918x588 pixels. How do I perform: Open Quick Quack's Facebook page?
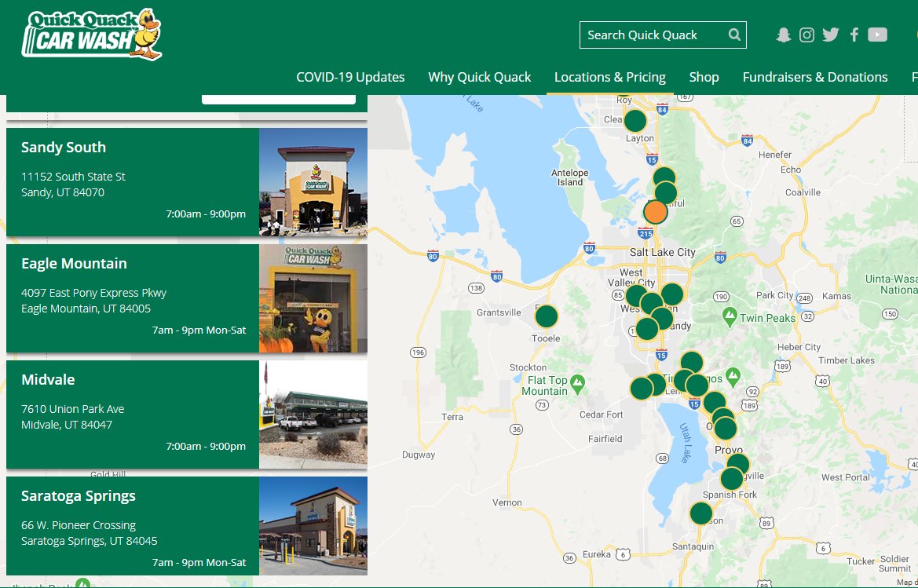tap(854, 35)
